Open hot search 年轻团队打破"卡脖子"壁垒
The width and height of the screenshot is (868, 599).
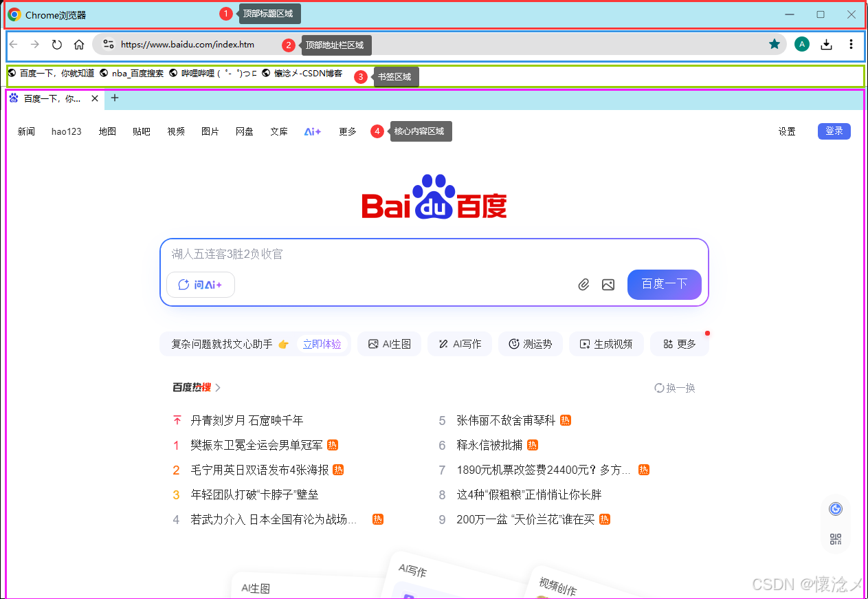point(254,494)
